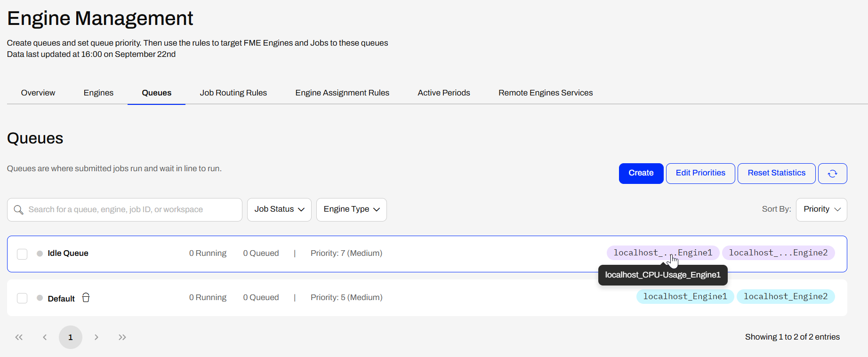Switch to the Overview tab

38,93
